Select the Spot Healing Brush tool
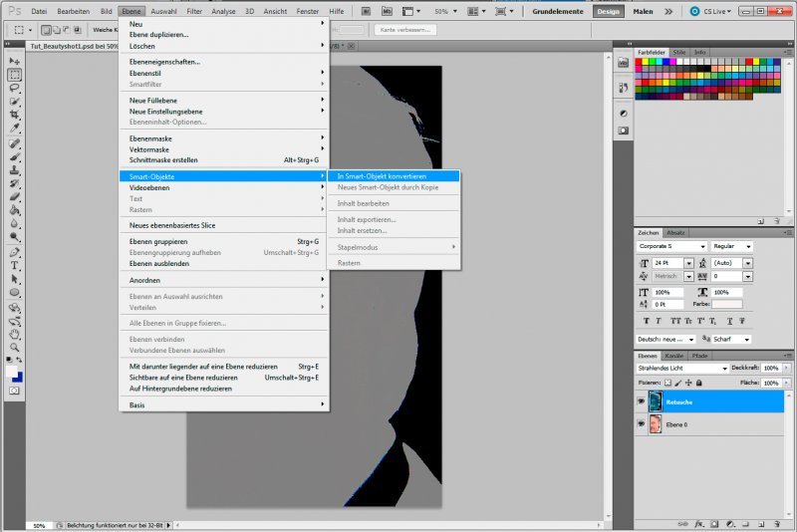797x532 pixels. (14, 143)
